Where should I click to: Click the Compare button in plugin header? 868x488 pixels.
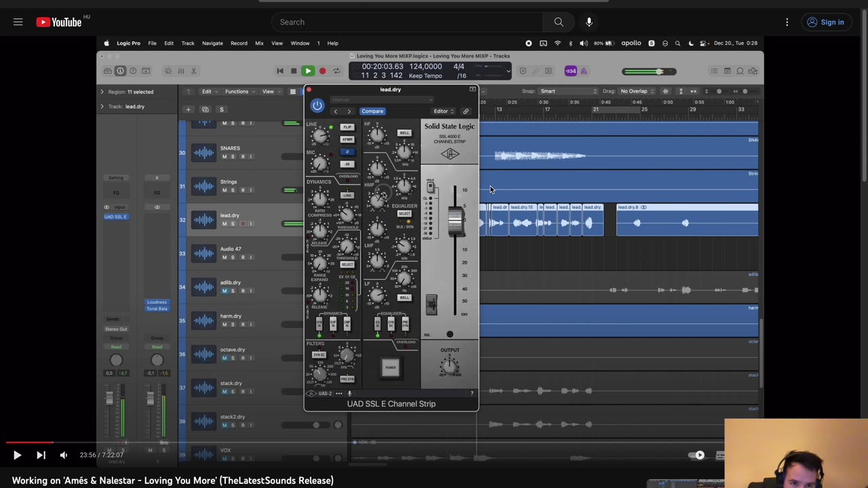click(x=372, y=111)
